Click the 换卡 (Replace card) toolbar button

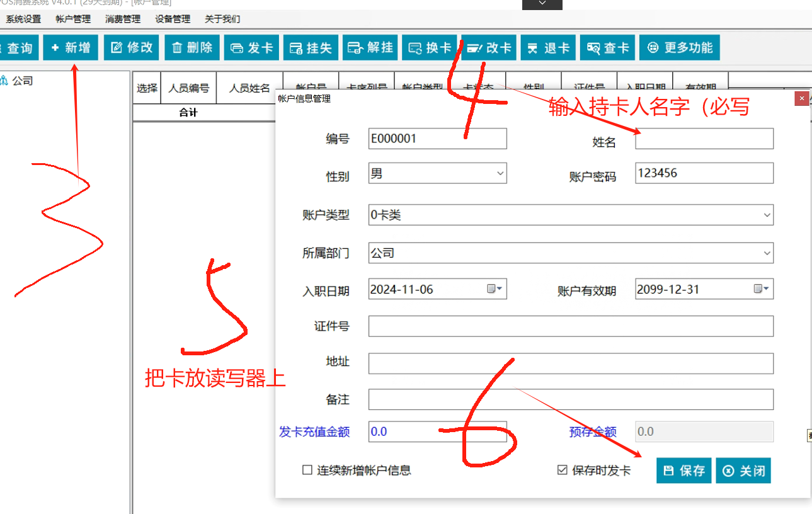point(430,48)
